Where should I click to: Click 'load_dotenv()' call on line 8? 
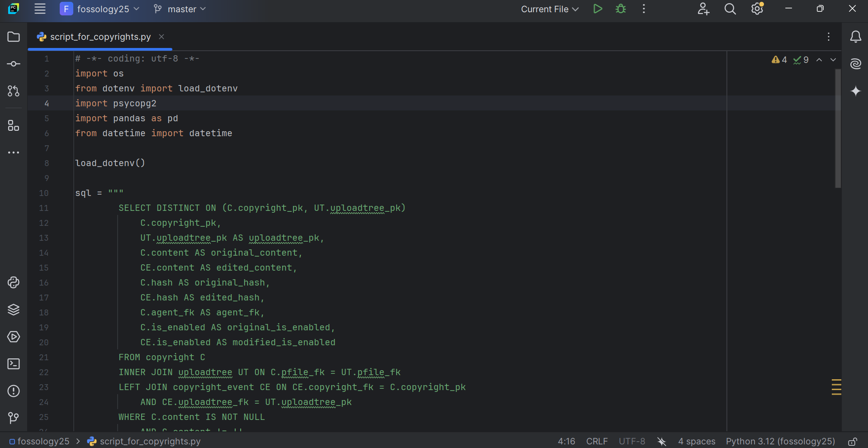point(110,163)
